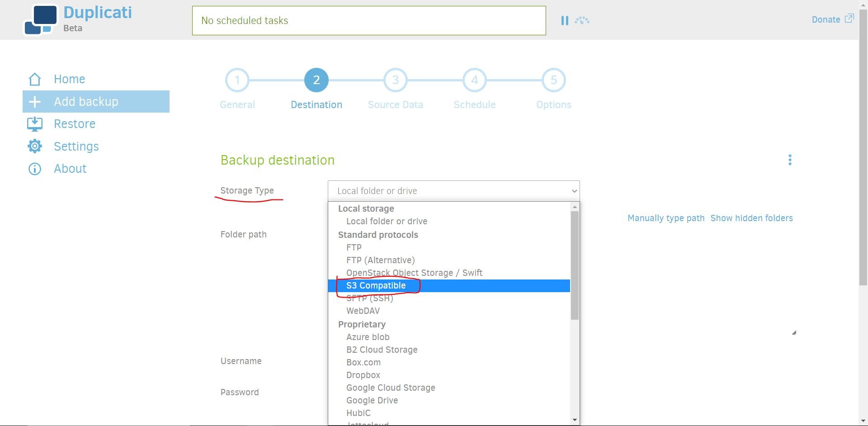Click the folder path resize handle
The height and width of the screenshot is (426, 868).
point(794,333)
